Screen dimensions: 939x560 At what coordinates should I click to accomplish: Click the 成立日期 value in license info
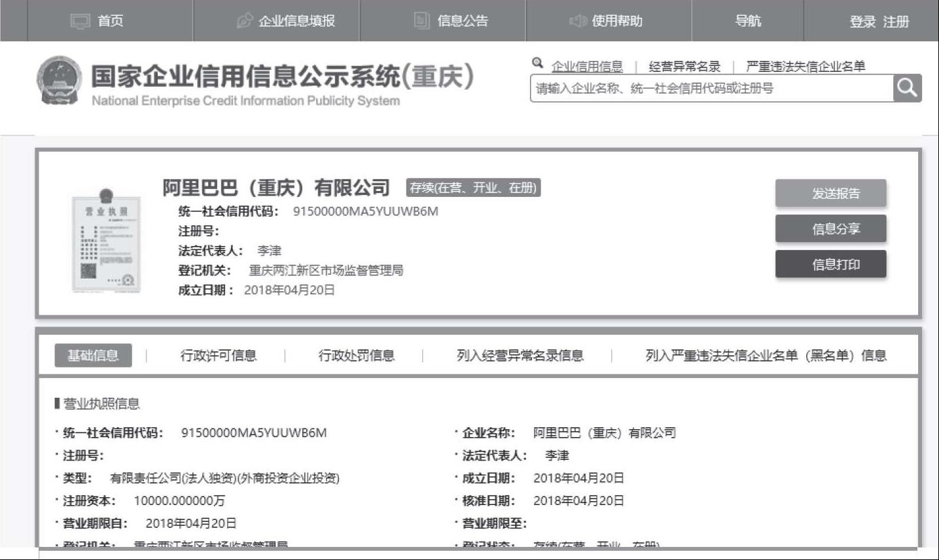(578, 478)
